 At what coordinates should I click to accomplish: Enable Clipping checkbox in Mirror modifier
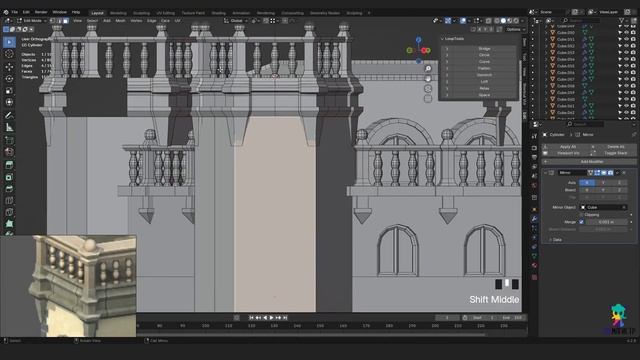(581, 215)
